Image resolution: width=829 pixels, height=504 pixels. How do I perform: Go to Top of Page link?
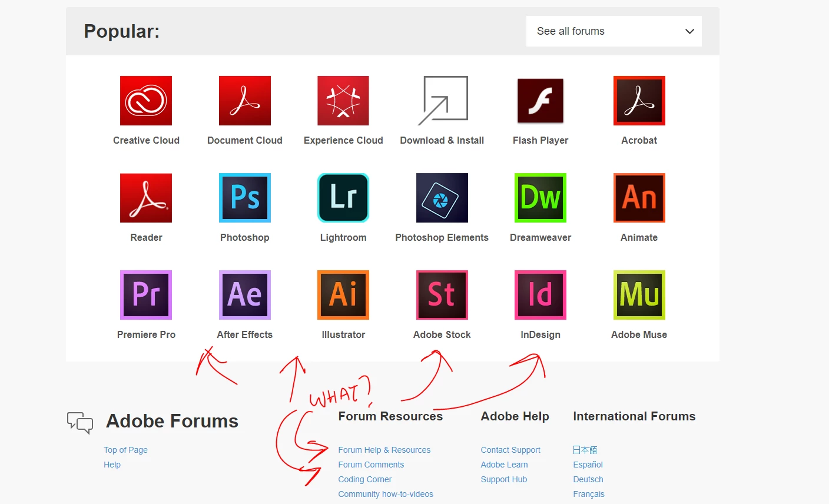click(125, 450)
